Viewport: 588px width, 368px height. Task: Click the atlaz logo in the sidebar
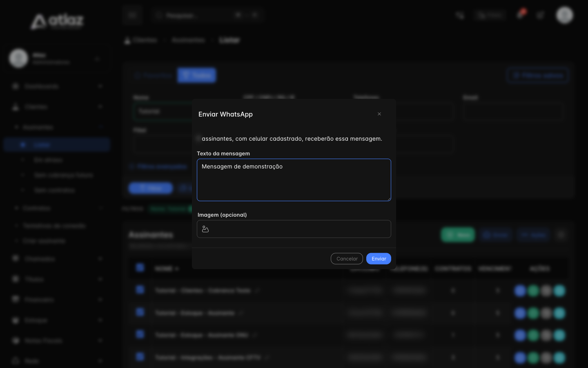57,21
